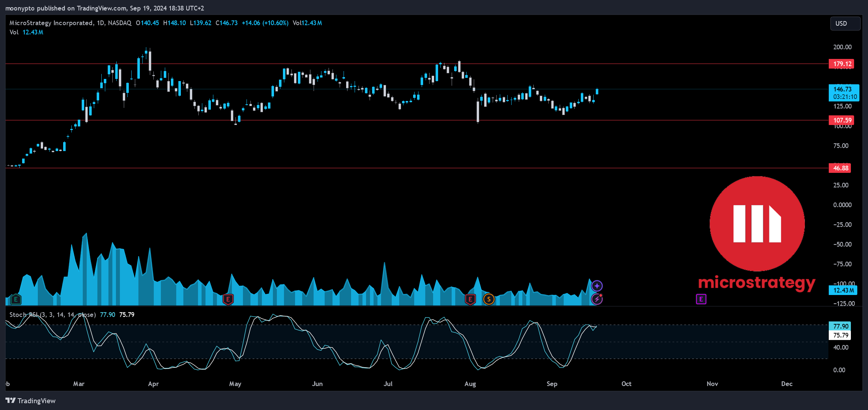Click the -50.00 price axis label

click(842, 244)
